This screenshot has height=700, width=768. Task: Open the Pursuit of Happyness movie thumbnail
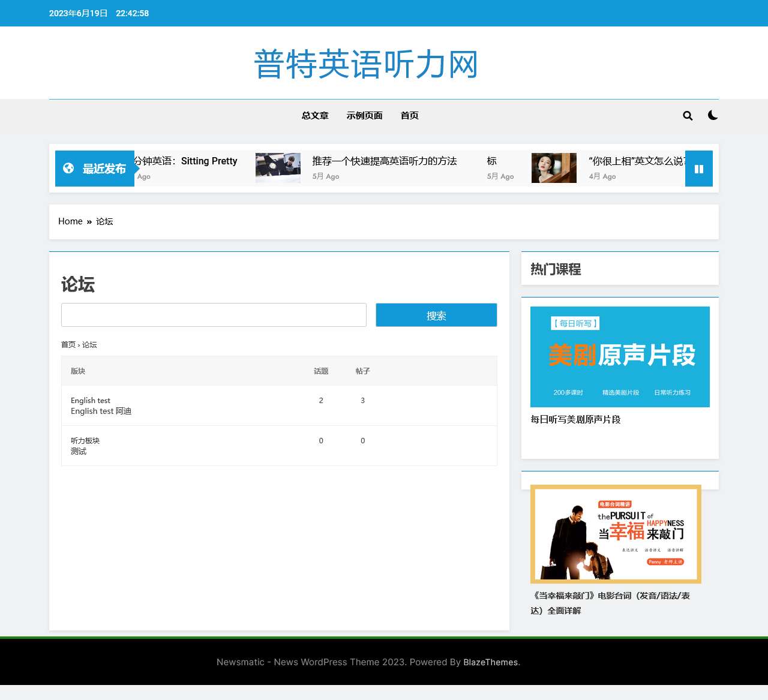tap(615, 534)
